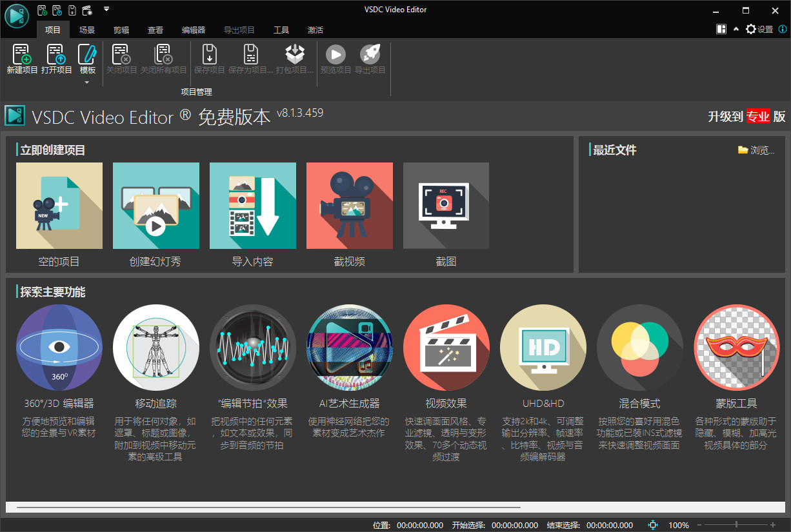Switch to the 场景 tab
The image size is (791, 532).
[x=87, y=30]
